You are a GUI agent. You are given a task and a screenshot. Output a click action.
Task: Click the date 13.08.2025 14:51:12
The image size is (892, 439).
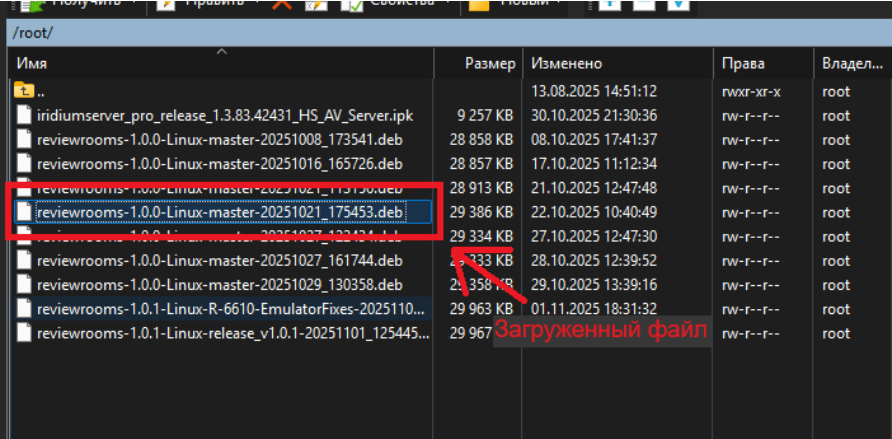coord(594,91)
